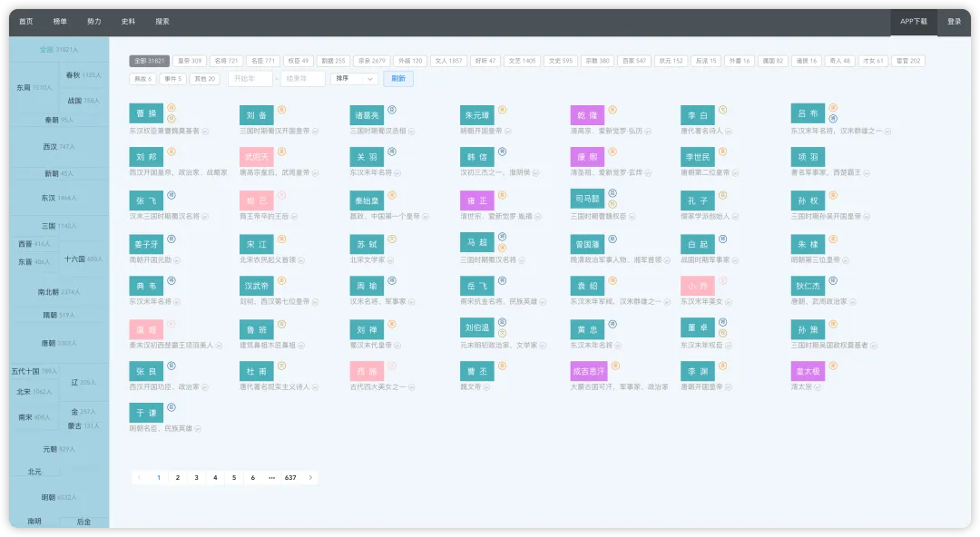Click the round badge beside 诸葛亮
This screenshot has width=980, height=537.
(392, 110)
